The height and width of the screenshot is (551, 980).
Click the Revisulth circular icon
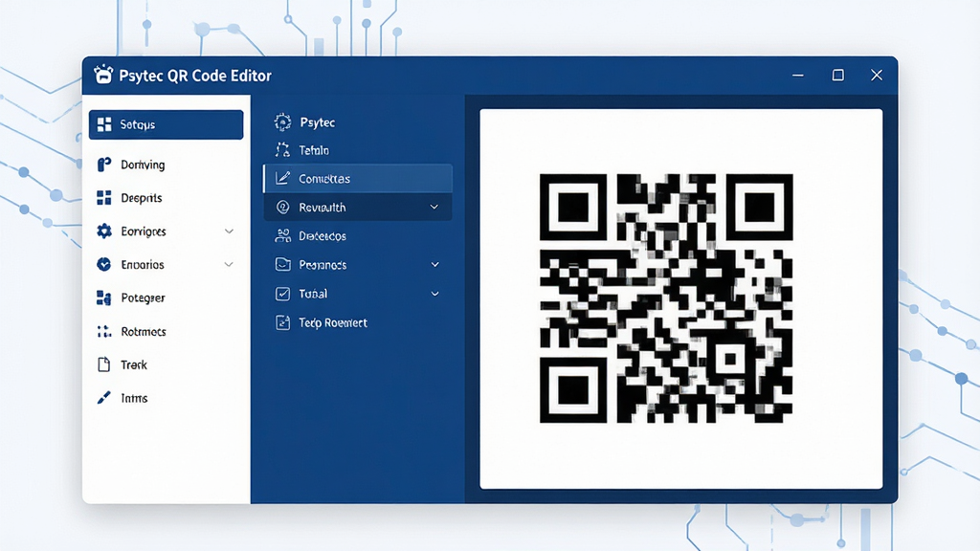[x=282, y=207]
